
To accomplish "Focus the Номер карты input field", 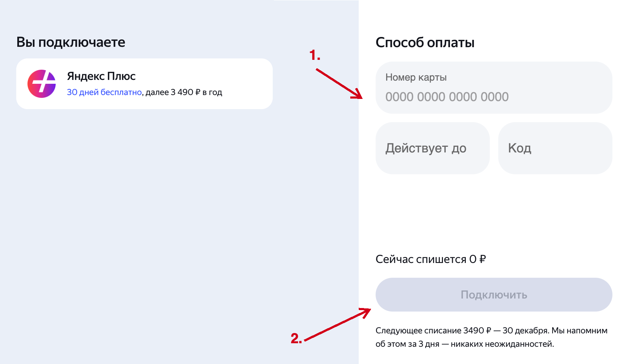I will (493, 88).
